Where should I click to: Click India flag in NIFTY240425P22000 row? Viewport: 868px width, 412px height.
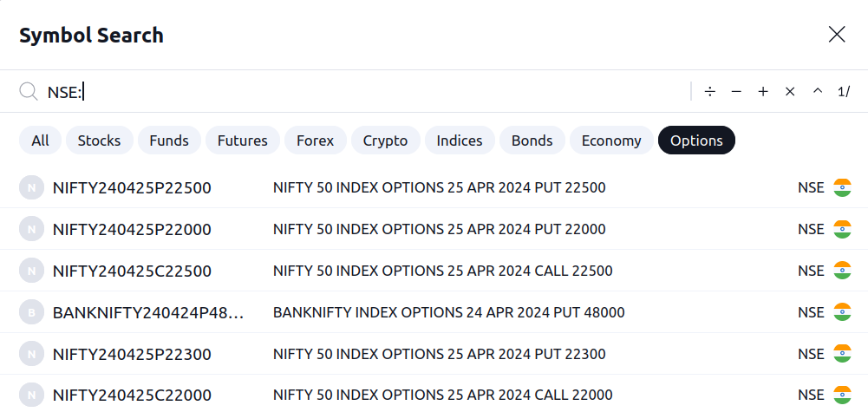pyautogui.click(x=842, y=229)
